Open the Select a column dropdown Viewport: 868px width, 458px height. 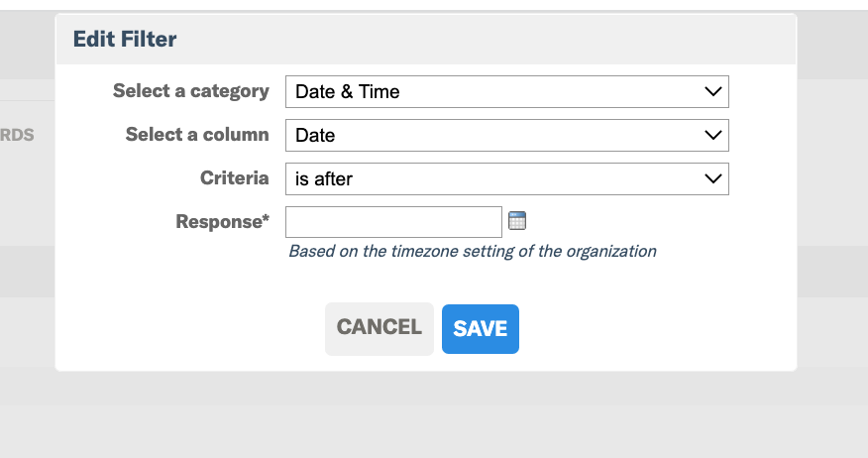tap(507, 135)
